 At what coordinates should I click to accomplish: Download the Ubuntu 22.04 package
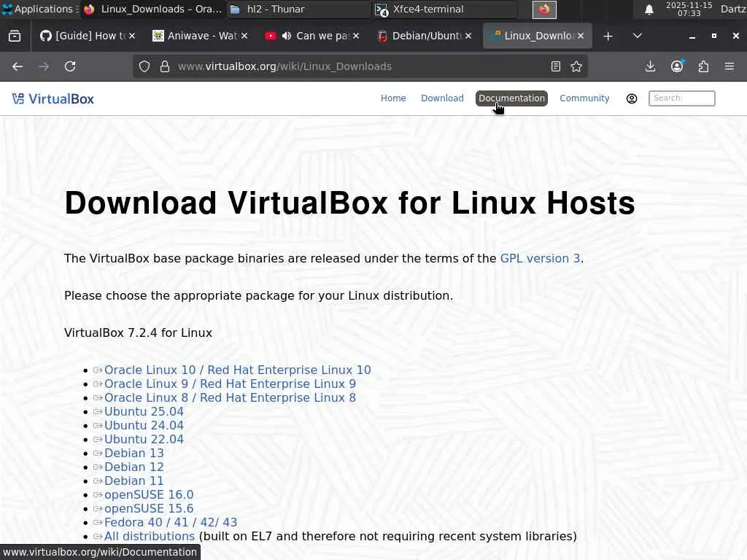(144, 439)
